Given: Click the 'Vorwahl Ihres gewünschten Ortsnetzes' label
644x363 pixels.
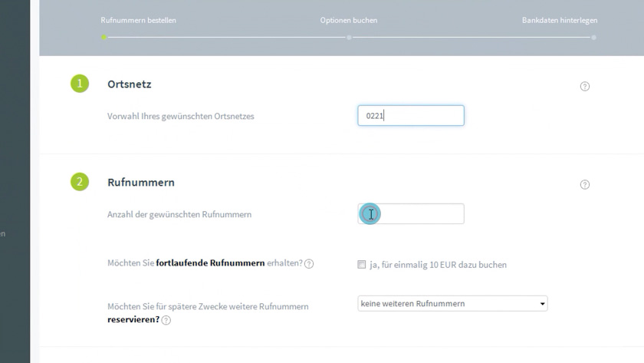Looking at the screenshot, I should click(180, 117).
